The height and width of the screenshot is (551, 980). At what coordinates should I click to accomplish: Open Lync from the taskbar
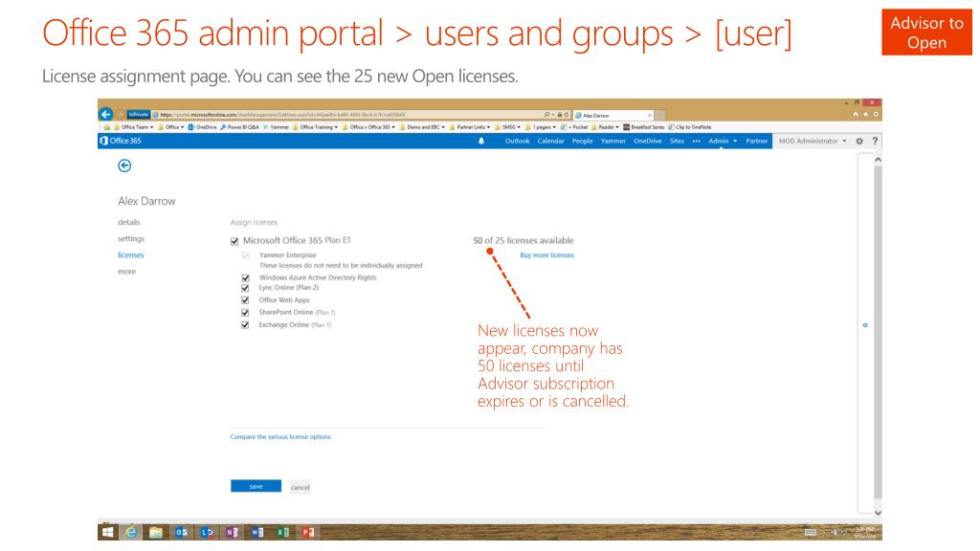207,532
